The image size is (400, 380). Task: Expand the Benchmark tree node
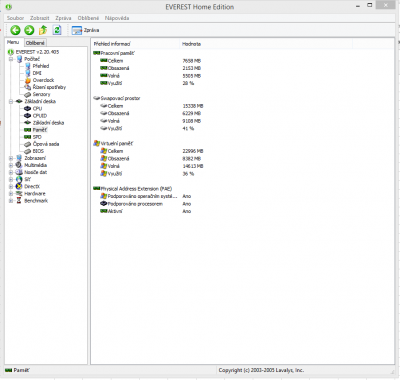pos(11,201)
